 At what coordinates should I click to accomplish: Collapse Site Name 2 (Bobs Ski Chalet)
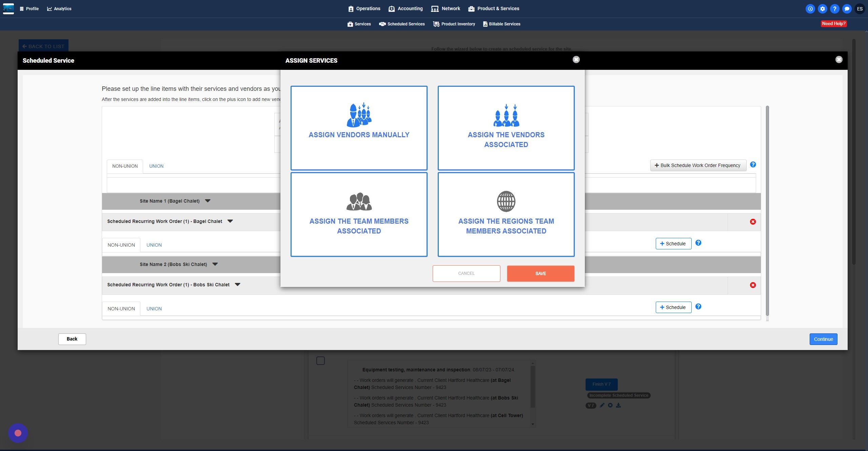click(x=215, y=264)
